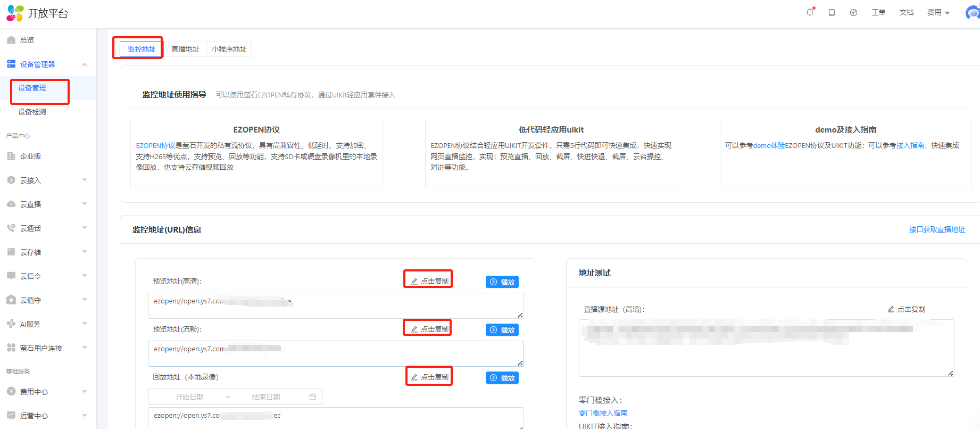Switch to the 小程序地址 tab

pyautogui.click(x=229, y=49)
